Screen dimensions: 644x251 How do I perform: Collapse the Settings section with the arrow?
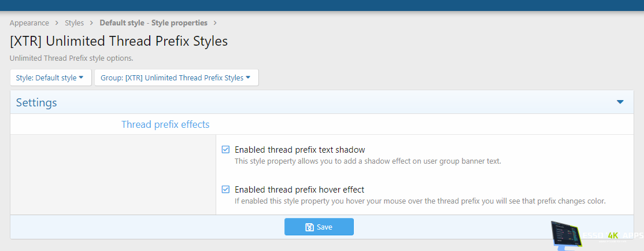pos(620,102)
